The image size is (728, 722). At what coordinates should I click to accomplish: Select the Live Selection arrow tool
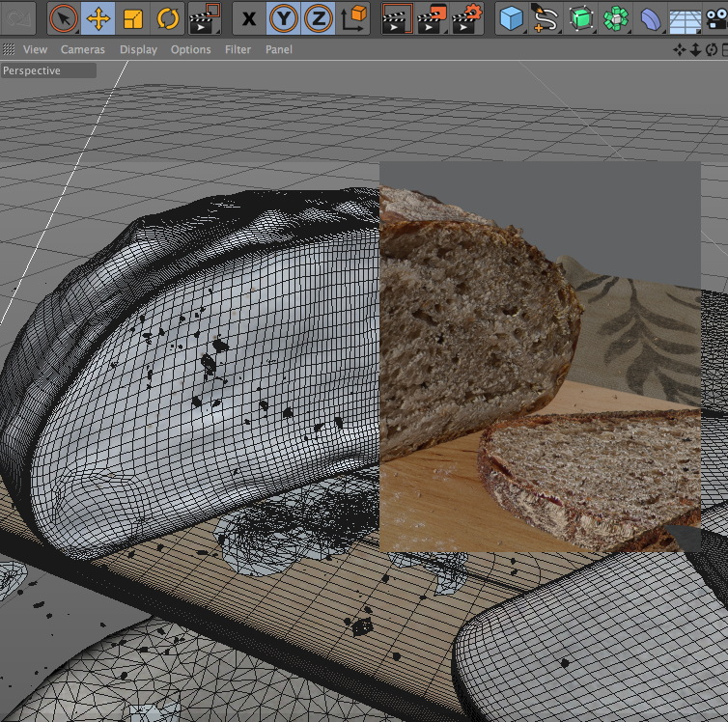coord(64,18)
